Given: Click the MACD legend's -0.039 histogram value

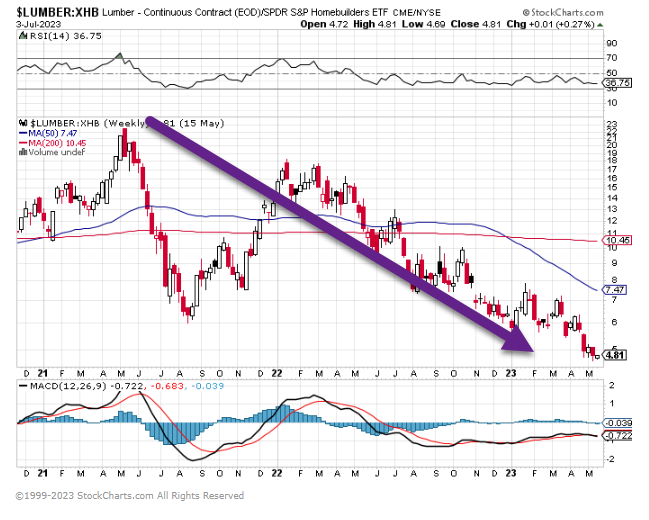Looking at the screenshot, I should point(207,386).
